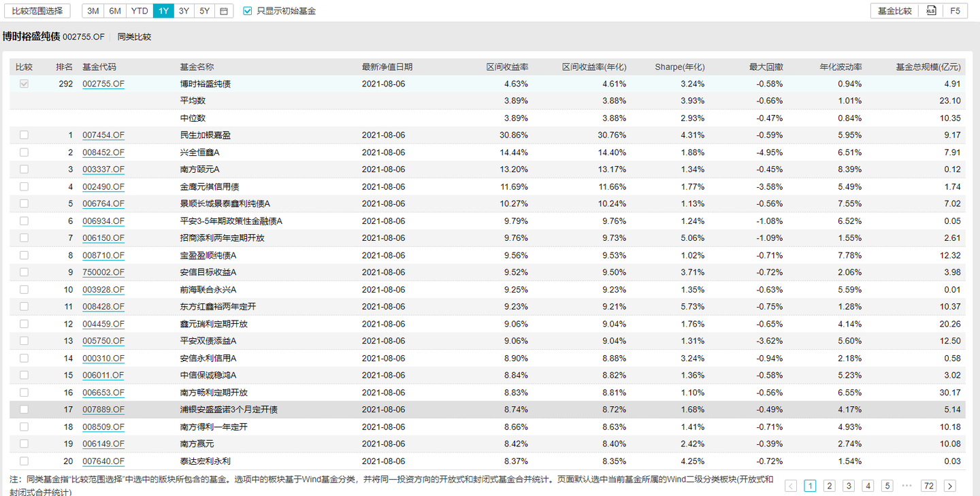Sort by 区间收益率 column header
This screenshot has width=980, height=496.
coord(507,67)
